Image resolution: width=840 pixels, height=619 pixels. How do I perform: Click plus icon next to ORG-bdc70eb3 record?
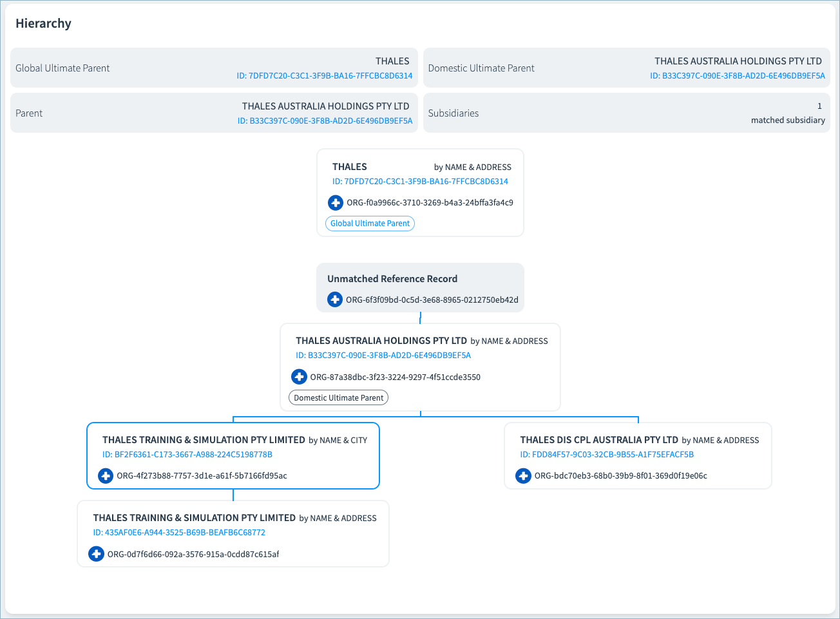pos(523,476)
